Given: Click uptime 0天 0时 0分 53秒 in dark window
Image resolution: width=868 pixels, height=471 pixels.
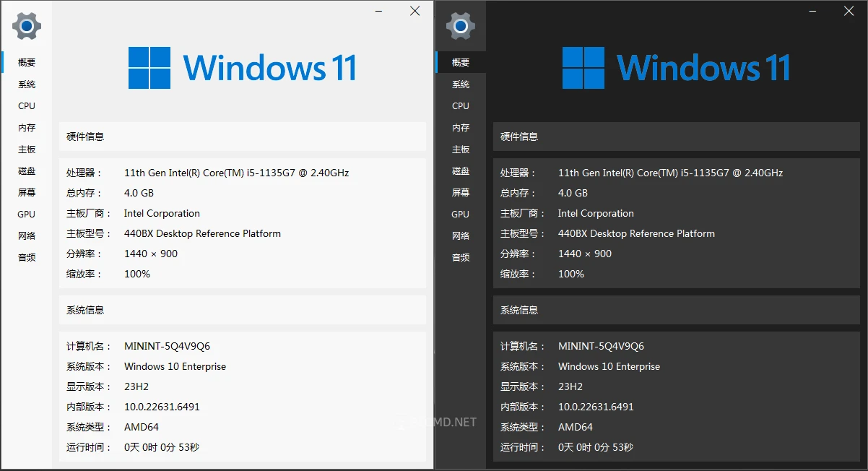Looking at the screenshot, I should [596, 448].
